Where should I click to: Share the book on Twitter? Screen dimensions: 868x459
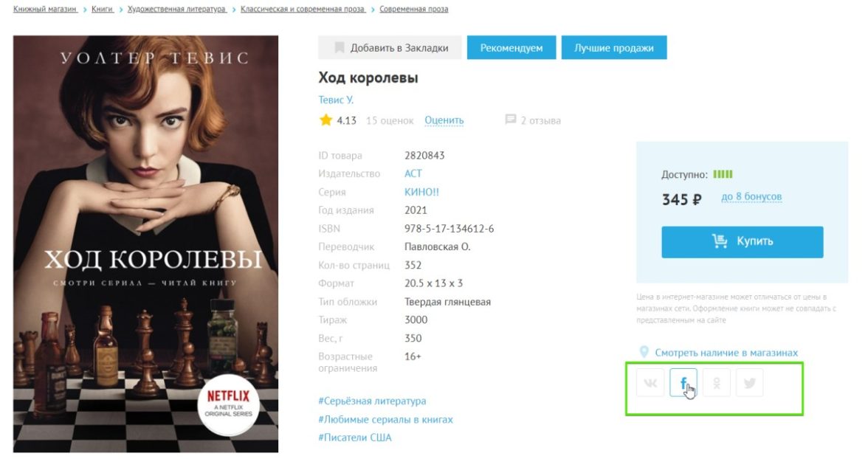pyautogui.click(x=750, y=382)
